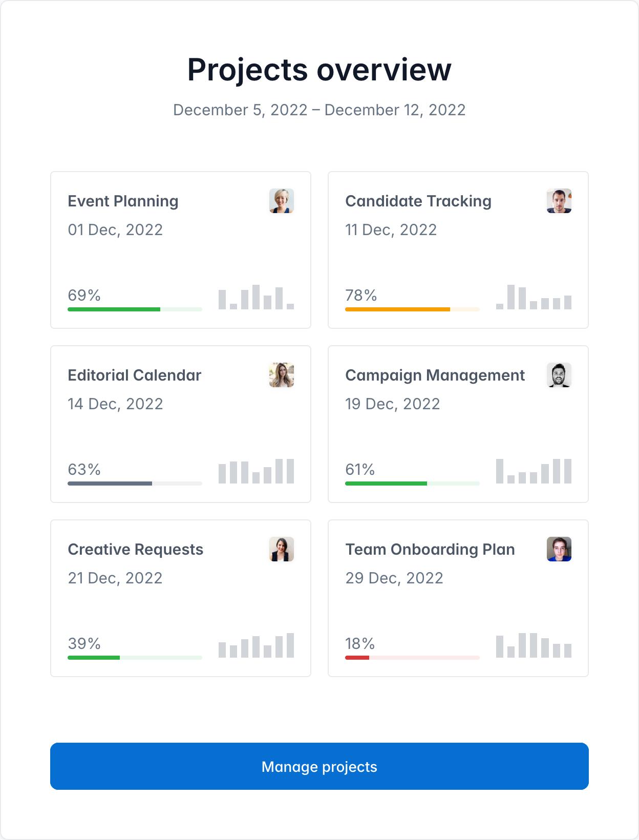Click the Editorial Calendar activity bar chart

click(256, 472)
